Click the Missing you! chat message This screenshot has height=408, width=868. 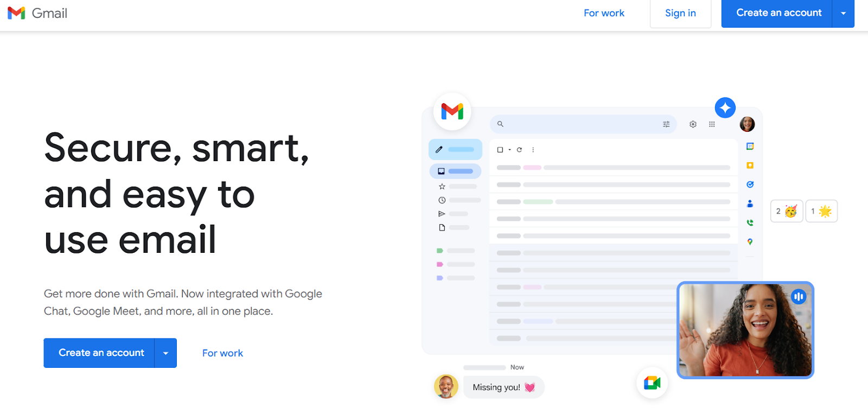504,387
